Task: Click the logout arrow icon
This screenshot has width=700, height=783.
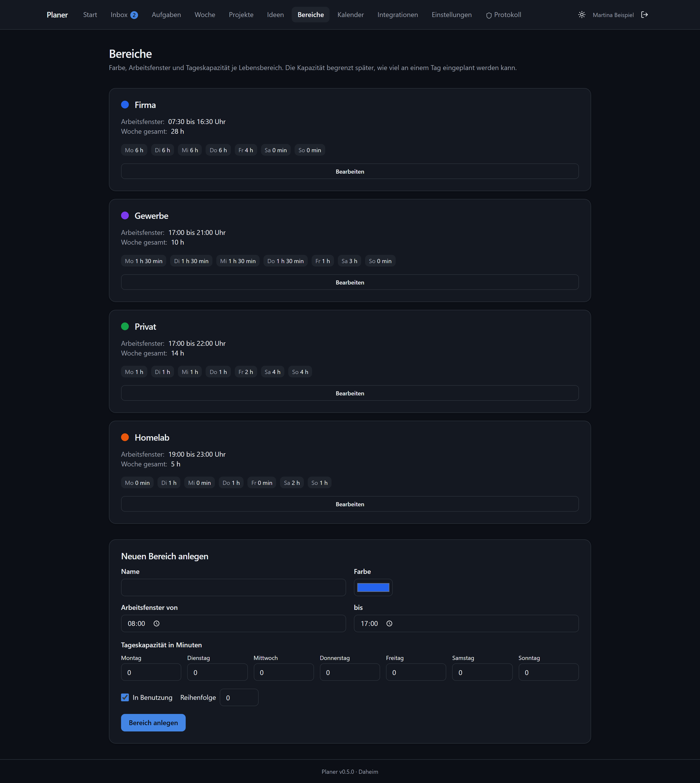Action: point(645,15)
